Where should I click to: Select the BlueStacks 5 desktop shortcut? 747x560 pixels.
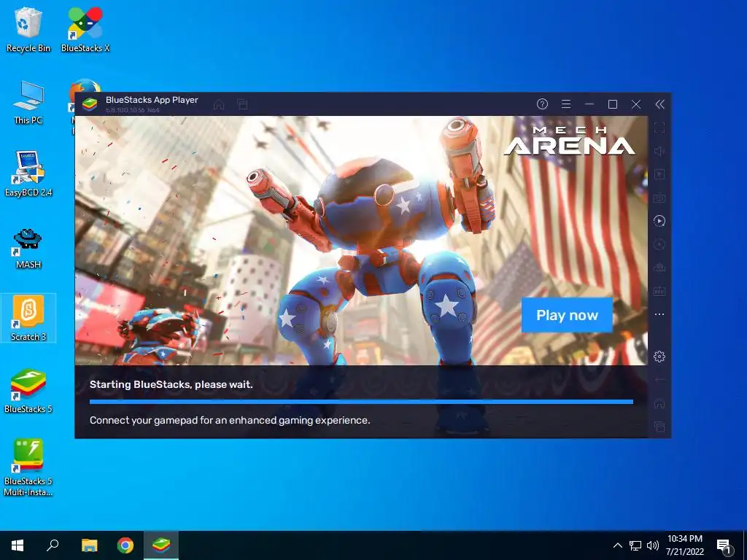[28, 391]
